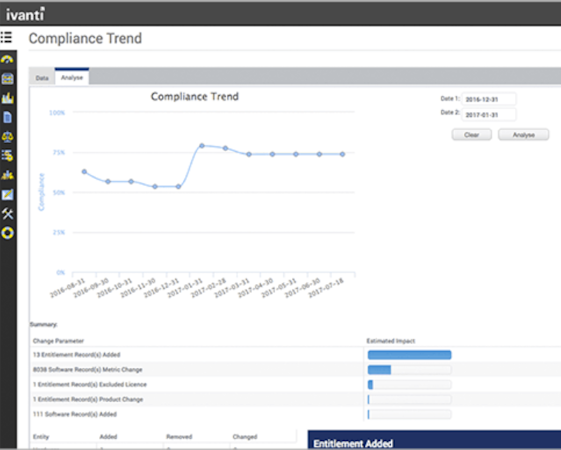Click the ivanti logo
561x450 pixels.
[x=25, y=14]
